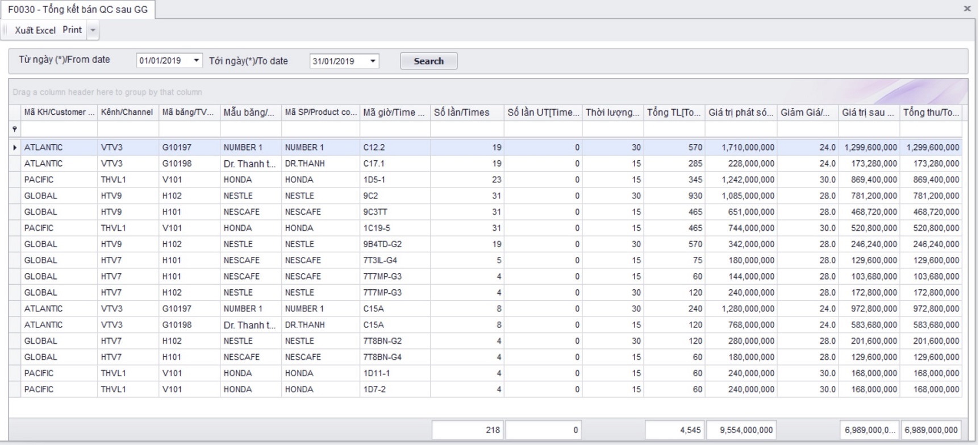The image size is (980, 445).
Task: Select the 7T3IL-G4 time code cell
Action: 395,260
